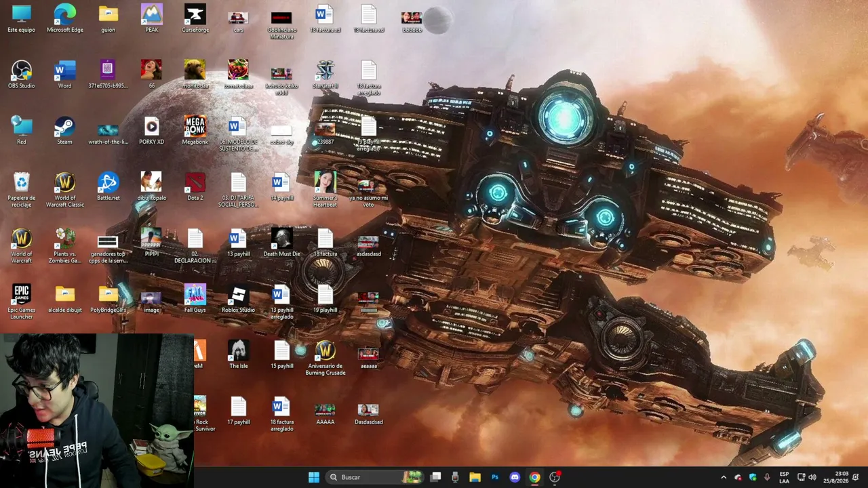Select the 17 payhill text file

click(238, 411)
